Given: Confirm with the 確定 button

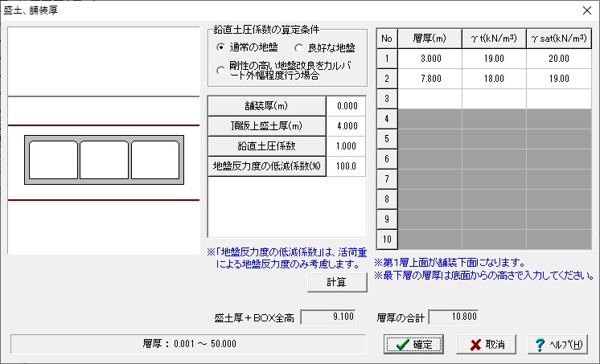Looking at the screenshot, I should (x=413, y=344).
